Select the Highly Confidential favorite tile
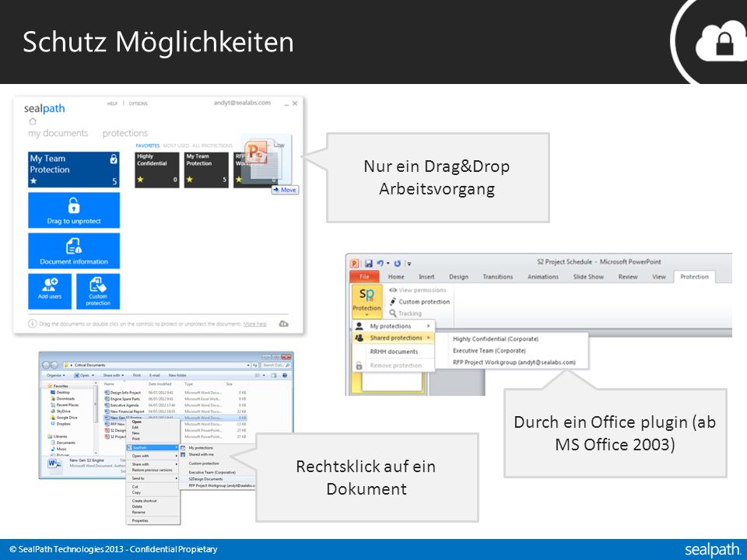The image size is (747, 560). pyautogui.click(x=156, y=170)
